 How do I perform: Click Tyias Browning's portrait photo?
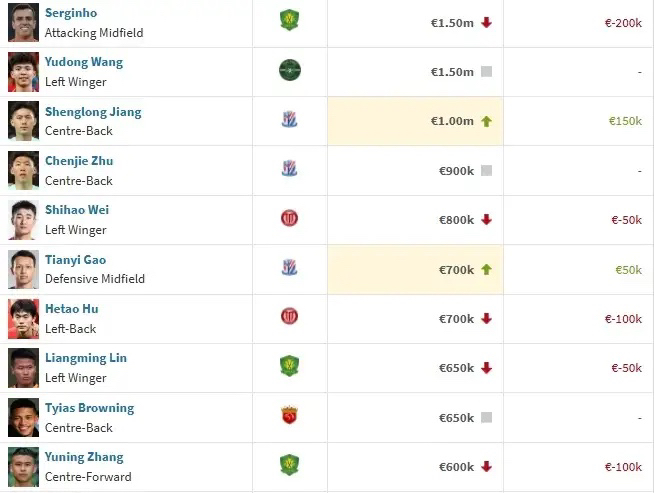(x=23, y=416)
